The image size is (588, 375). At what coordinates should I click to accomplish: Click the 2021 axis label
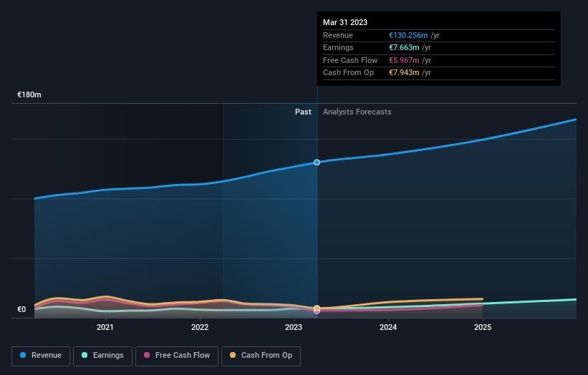point(105,327)
